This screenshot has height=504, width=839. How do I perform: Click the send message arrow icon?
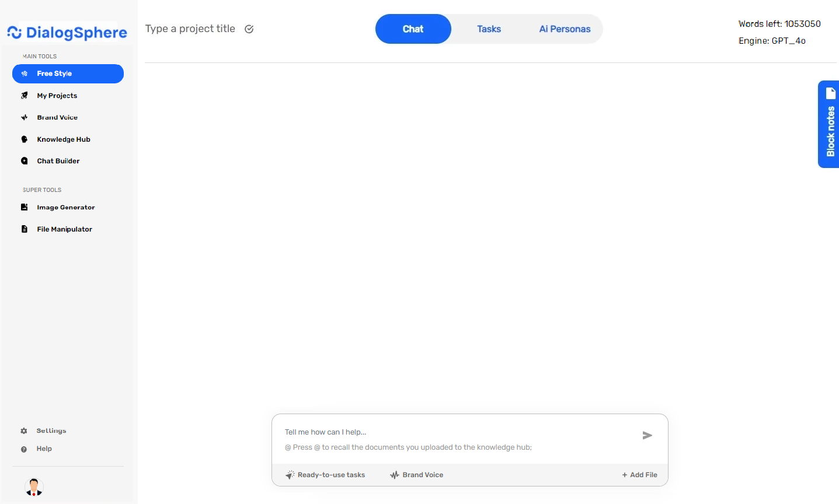(647, 435)
